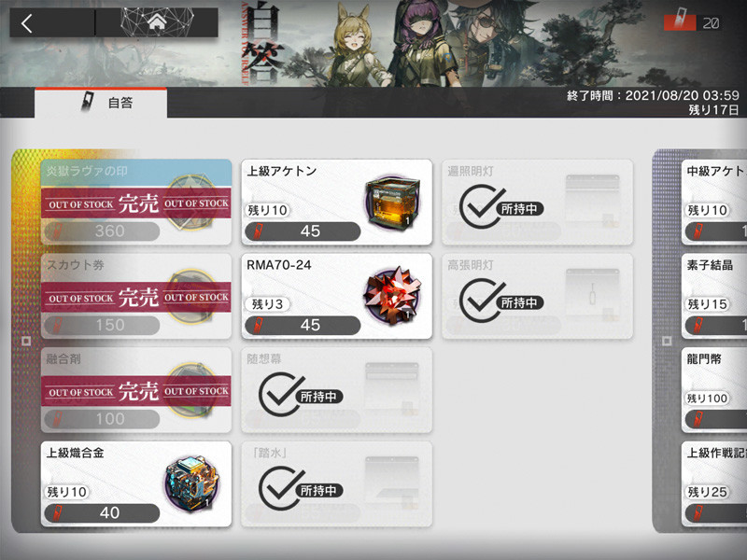Open the home menu icon
This screenshot has height=560, width=747.
157,21
